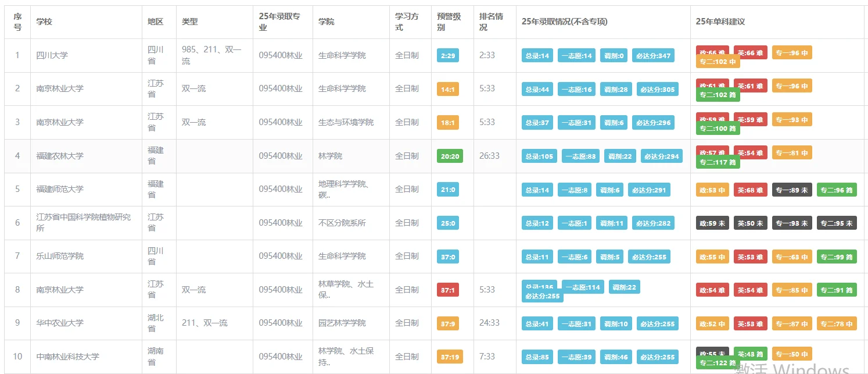This screenshot has height=374, width=868.
Task: Select the 必达分:282 badge
Action: click(653, 223)
